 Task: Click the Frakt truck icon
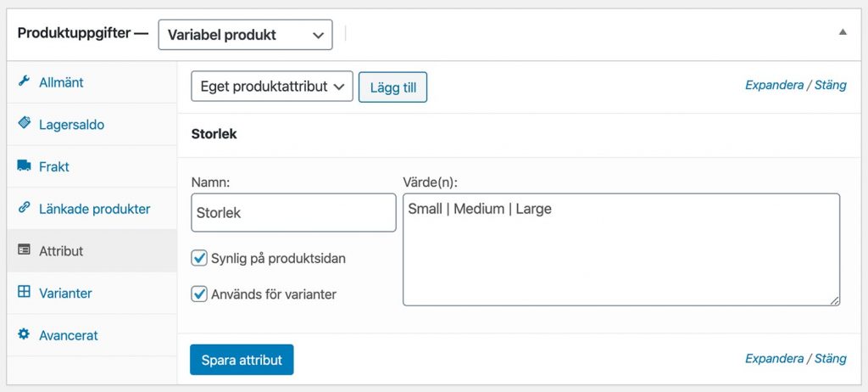24,165
